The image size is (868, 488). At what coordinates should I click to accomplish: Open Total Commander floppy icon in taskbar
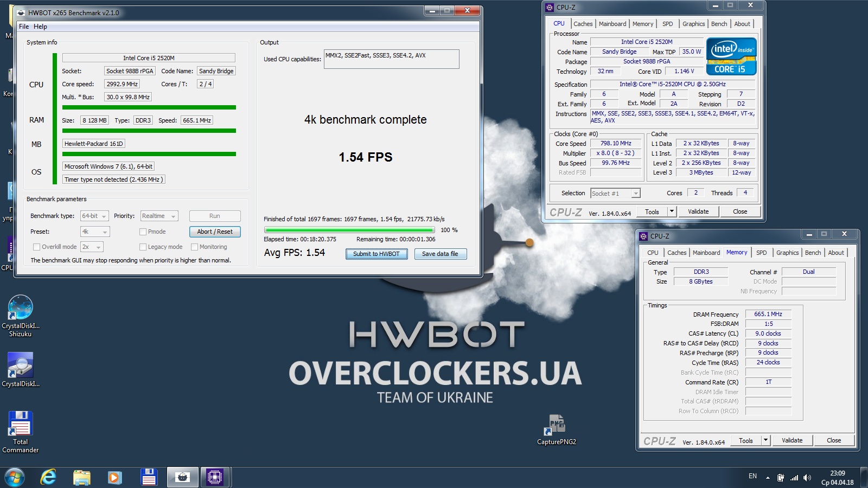tap(149, 477)
